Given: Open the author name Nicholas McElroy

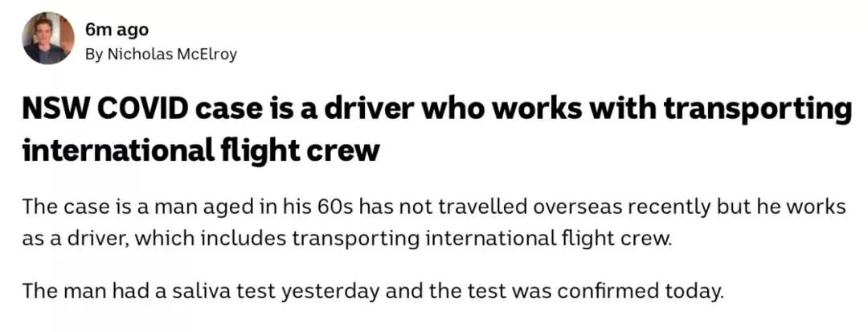Looking at the screenshot, I should 172,54.
